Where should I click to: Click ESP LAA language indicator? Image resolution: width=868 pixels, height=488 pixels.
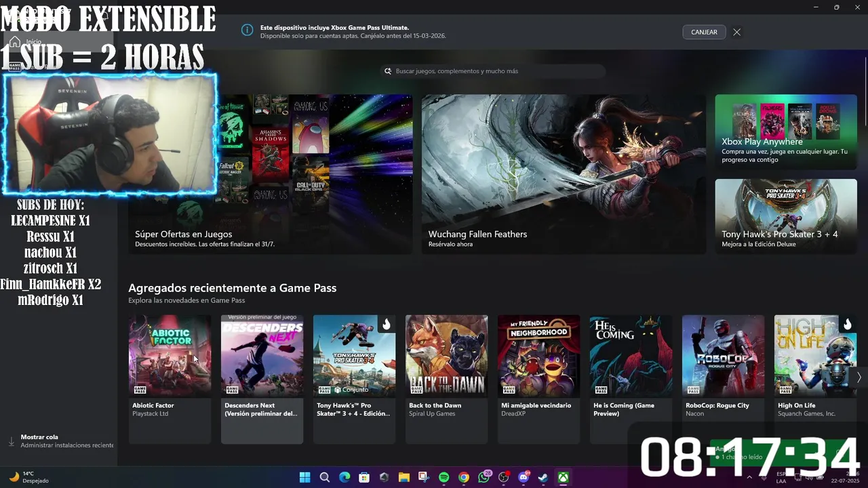point(781,477)
